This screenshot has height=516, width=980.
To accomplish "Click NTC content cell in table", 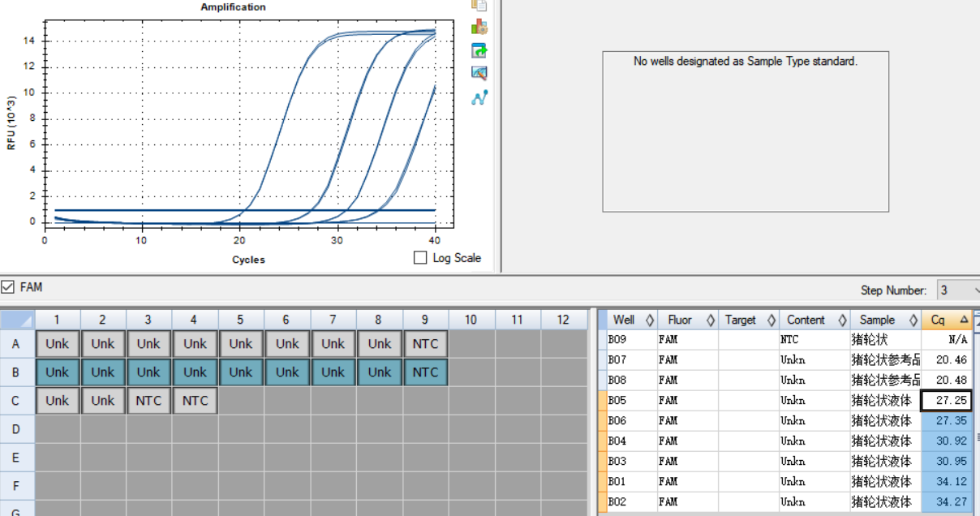I will point(814,340).
